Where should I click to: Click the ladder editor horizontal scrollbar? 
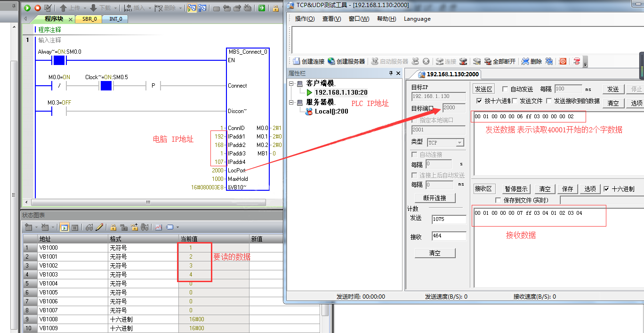tap(148, 202)
